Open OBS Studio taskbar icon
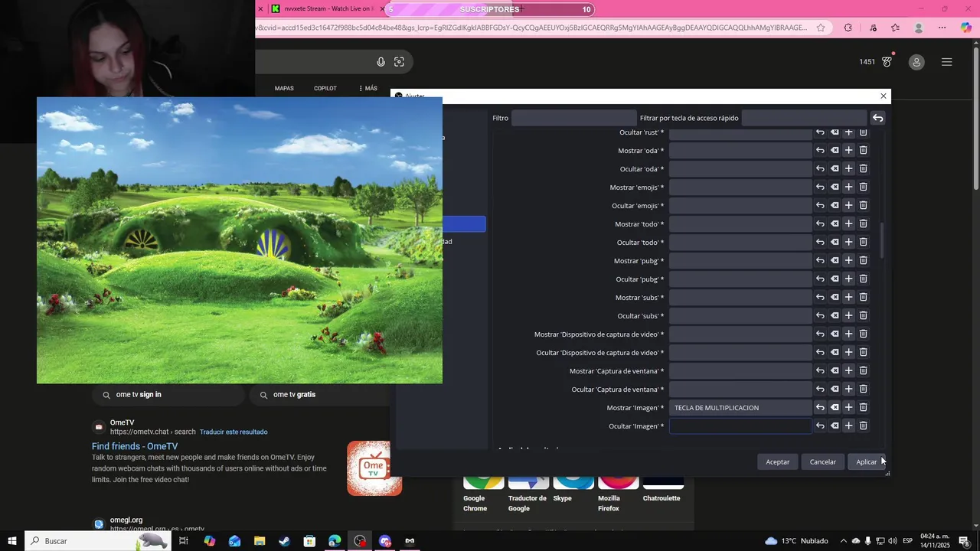 tap(360, 541)
